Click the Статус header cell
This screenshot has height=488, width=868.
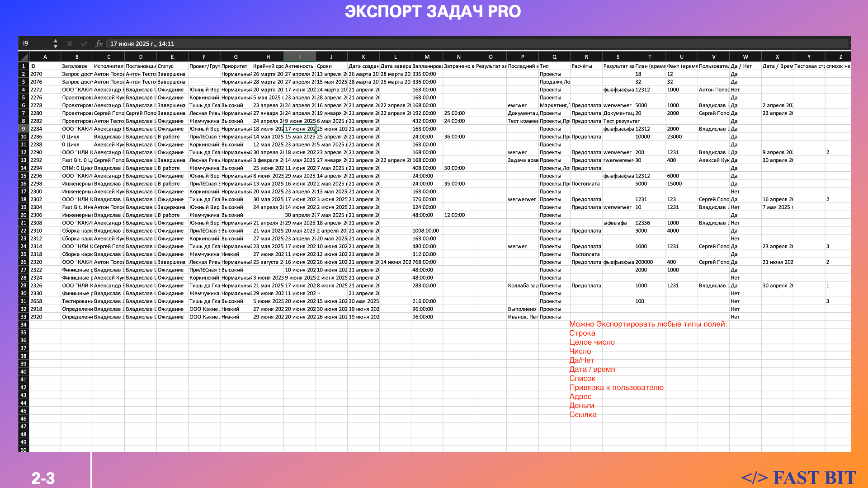coord(172,66)
